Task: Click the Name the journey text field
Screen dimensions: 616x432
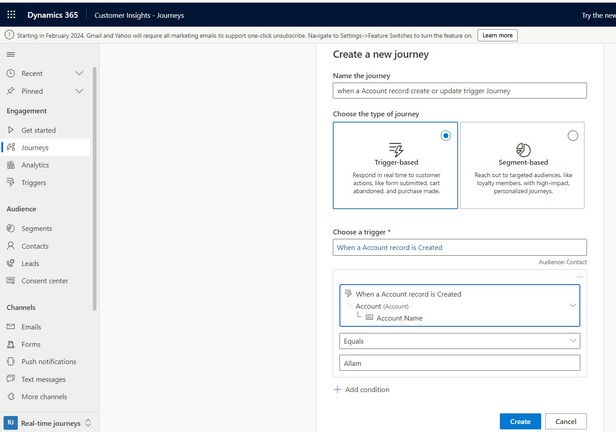Action: point(460,91)
